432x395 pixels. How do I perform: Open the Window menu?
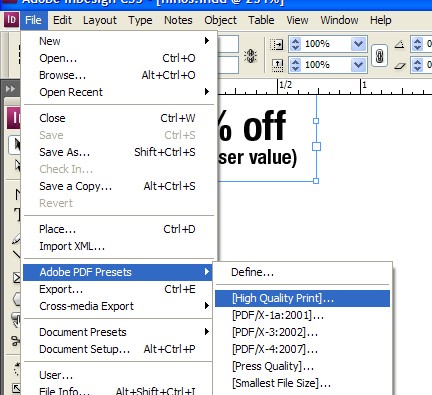[x=339, y=20]
